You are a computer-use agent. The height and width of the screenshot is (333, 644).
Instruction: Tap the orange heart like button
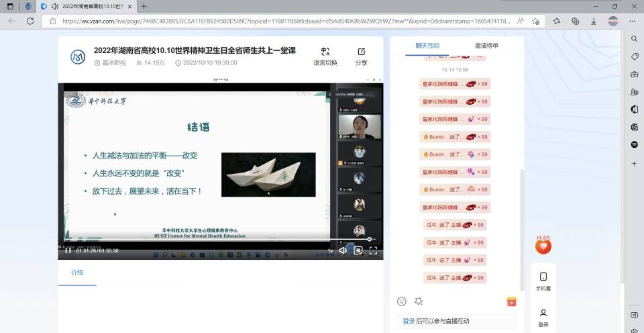pyautogui.click(x=543, y=246)
